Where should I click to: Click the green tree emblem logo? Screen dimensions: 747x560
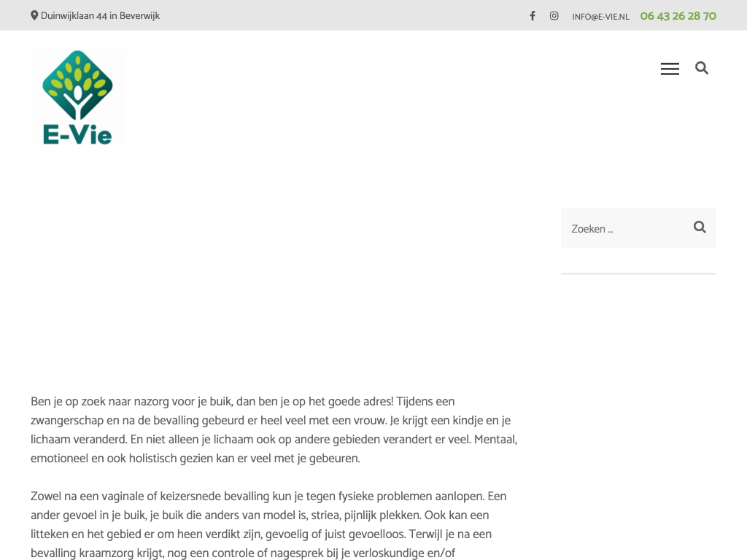77,85
